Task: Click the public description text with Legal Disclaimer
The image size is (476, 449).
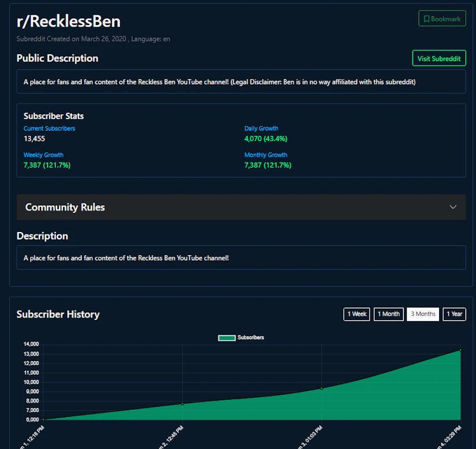Action: [220, 82]
